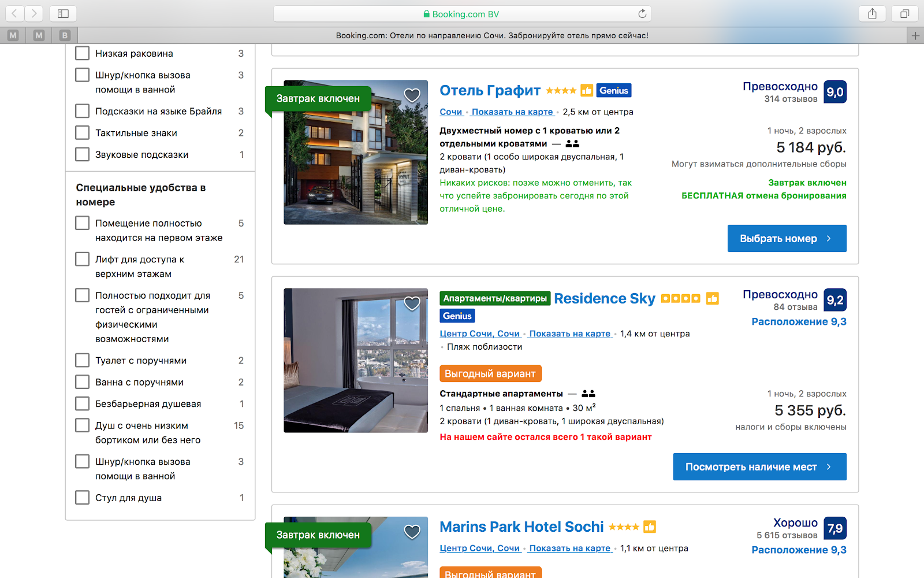Check Безбарьерная душевая filter
Viewport: 924px width, 578px height.
click(83, 403)
